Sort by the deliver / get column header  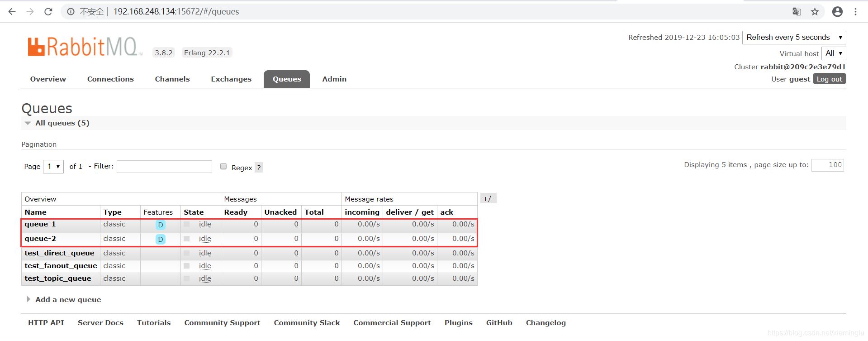click(410, 212)
